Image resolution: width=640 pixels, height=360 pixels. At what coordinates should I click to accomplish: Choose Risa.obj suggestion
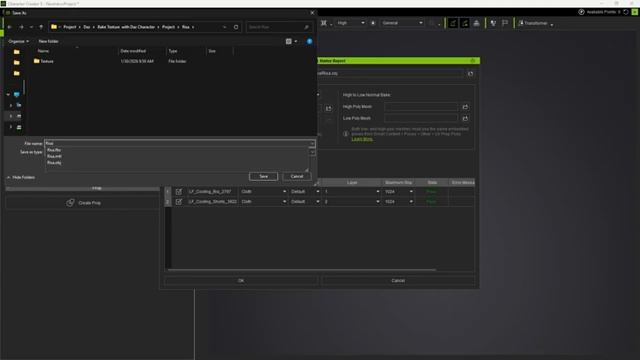point(54,162)
